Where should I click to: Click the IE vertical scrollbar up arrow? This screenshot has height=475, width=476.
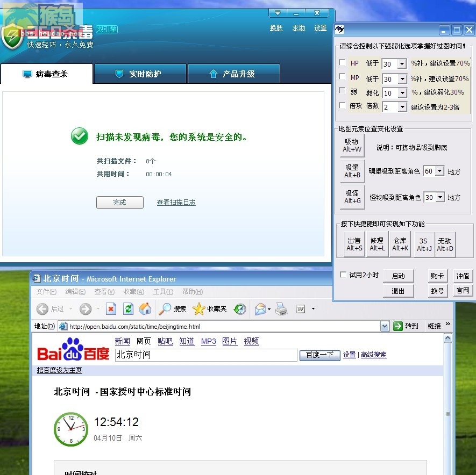(x=448, y=337)
